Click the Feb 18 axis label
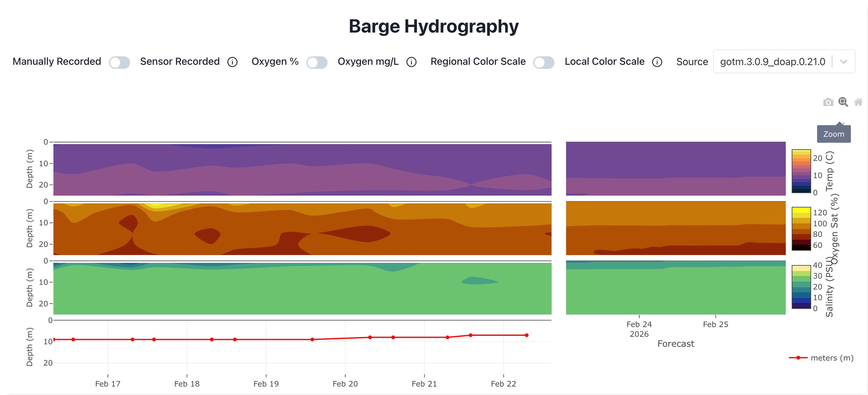This screenshot has height=395, width=868. [x=187, y=384]
